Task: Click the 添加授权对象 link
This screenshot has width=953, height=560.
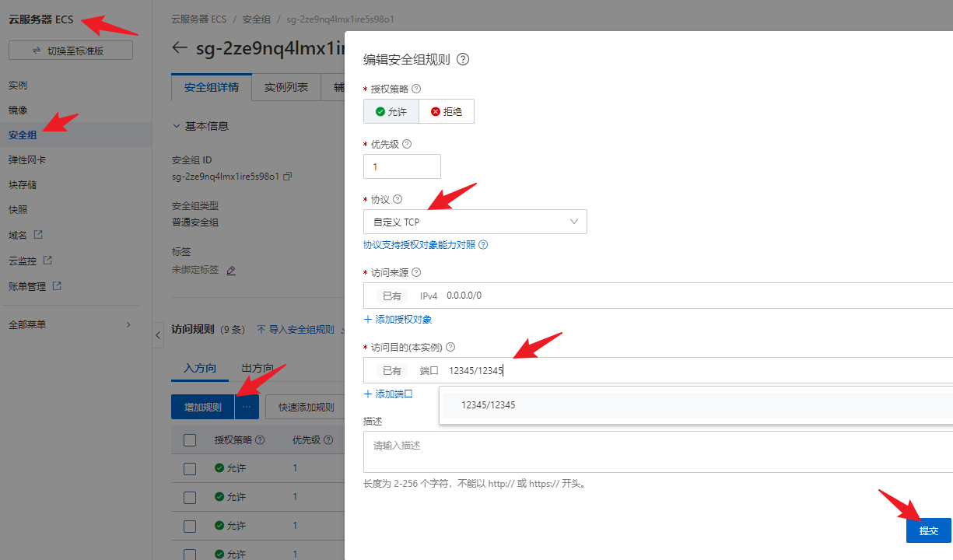Action: point(398,319)
